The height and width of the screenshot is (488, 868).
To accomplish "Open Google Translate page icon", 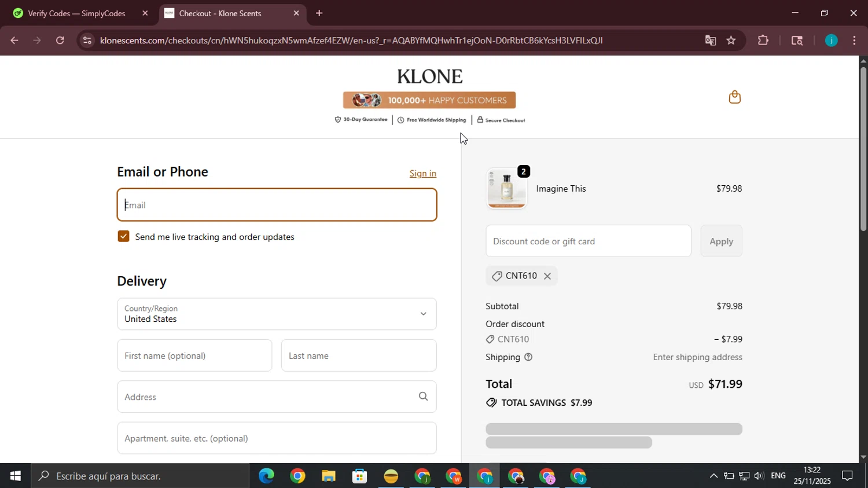I will click(x=710, y=41).
